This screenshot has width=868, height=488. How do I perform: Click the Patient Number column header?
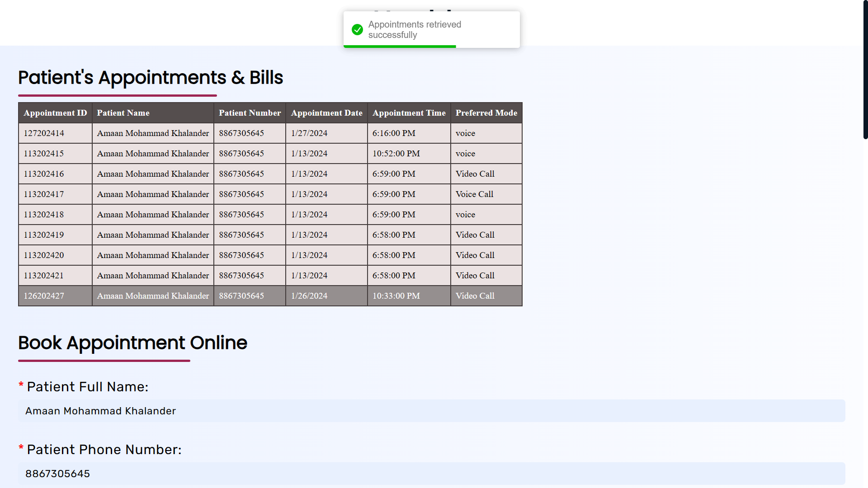(250, 113)
